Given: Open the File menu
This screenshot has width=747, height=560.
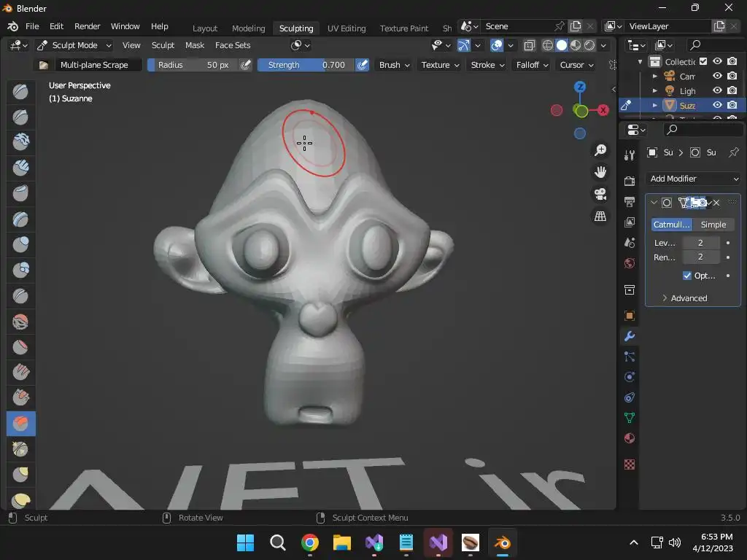Looking at the screenshot, I should pos(32,26).
